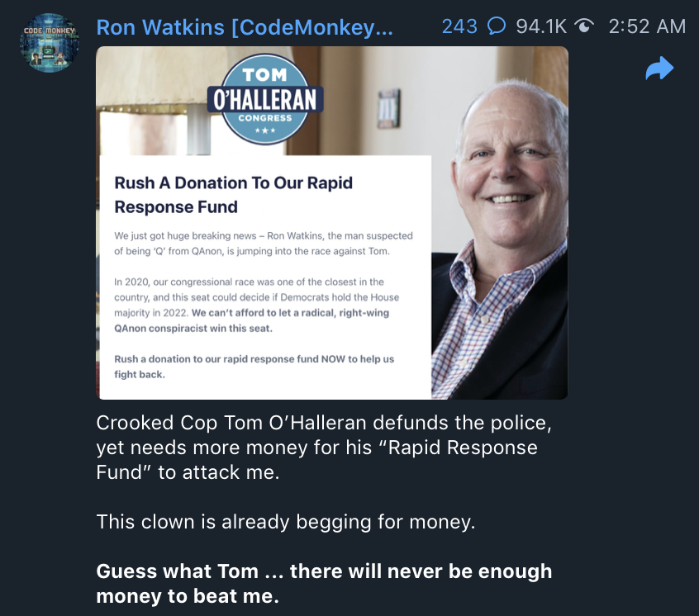699x616 pixels.
Task: Tap the blue forward arrow icon
Action: pos(659,69)
